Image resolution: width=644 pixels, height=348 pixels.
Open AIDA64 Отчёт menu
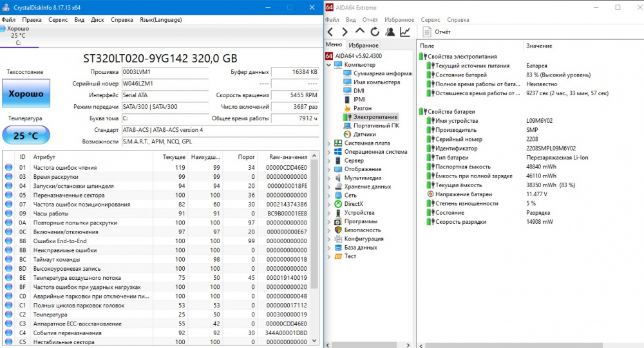point(370,20)
